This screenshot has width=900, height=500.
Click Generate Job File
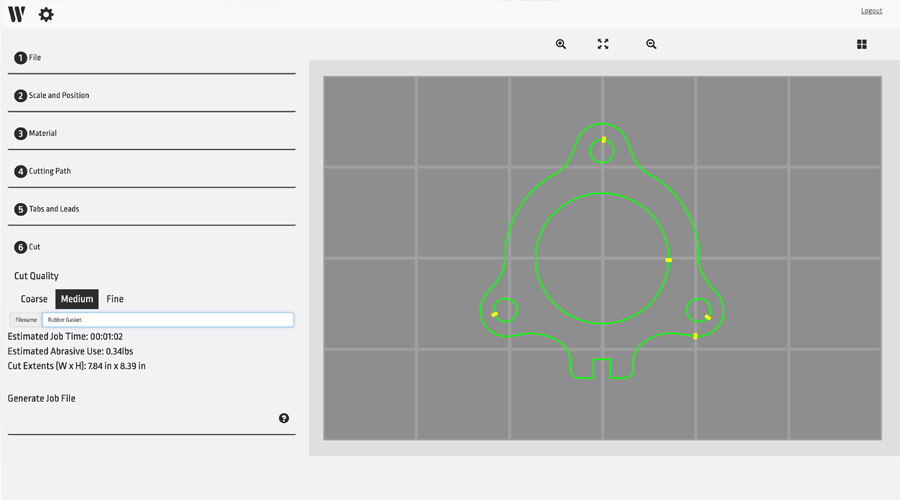41,398
